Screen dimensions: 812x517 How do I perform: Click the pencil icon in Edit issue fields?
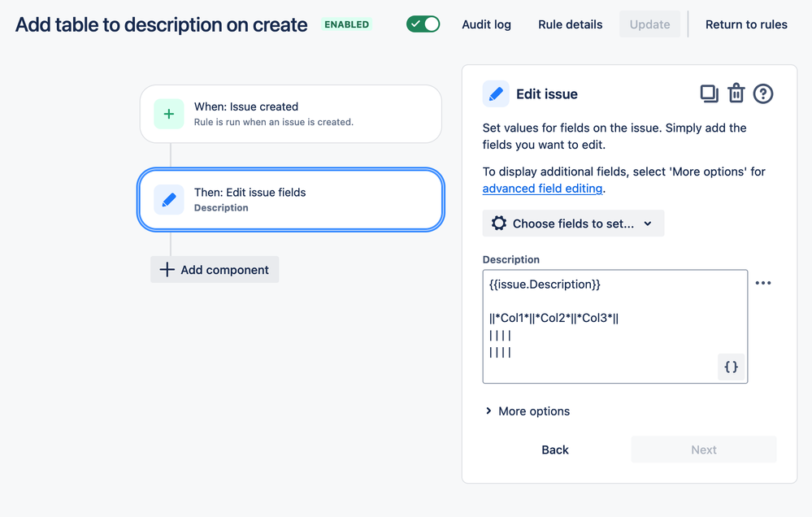click(x=169, y=199)
